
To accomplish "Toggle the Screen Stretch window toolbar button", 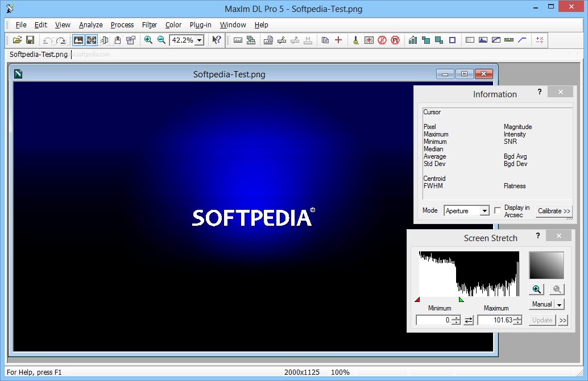I will [x=78, y=40].
